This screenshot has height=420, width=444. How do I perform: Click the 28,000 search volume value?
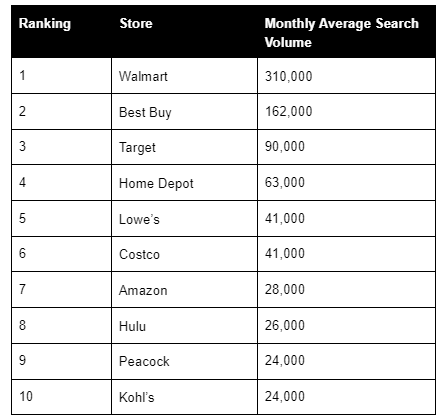tap(285, 289)
